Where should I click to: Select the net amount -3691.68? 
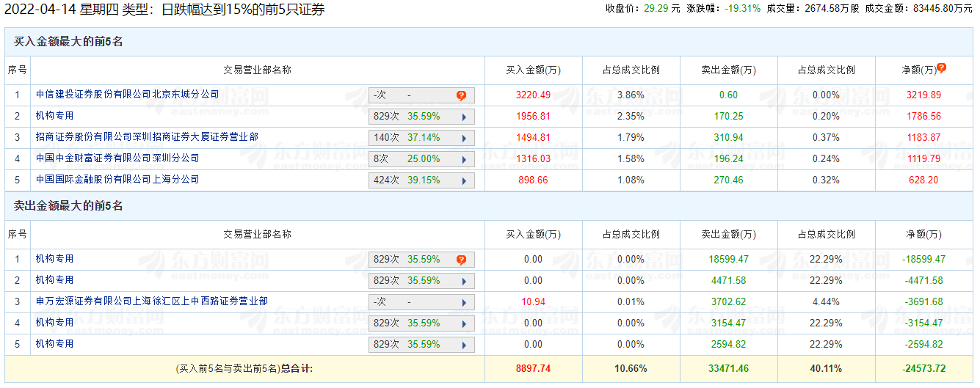(923, 302)
